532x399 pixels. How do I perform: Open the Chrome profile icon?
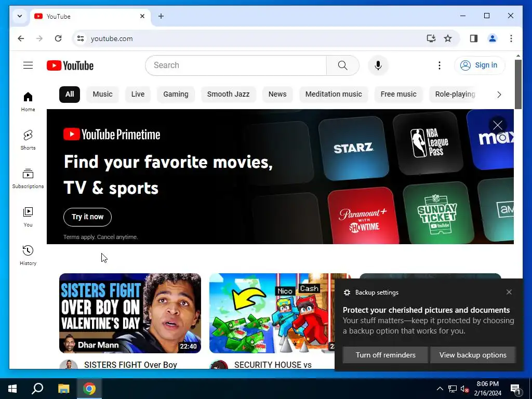493,38
